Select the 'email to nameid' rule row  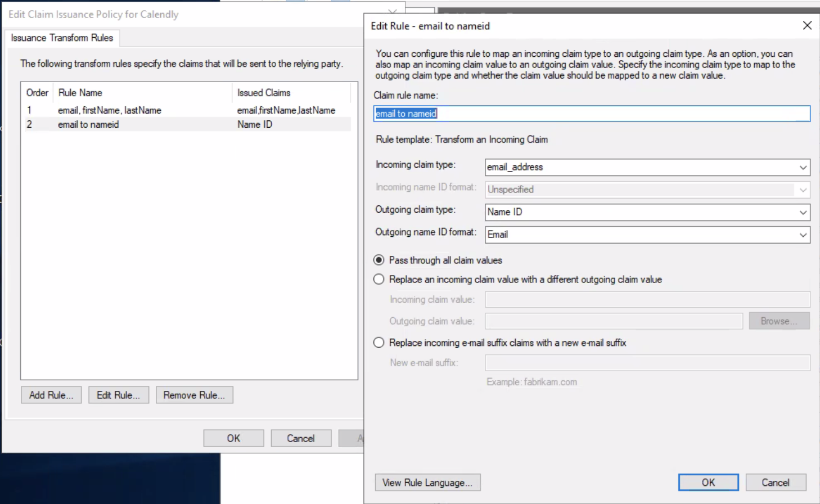tap(88, 124)
